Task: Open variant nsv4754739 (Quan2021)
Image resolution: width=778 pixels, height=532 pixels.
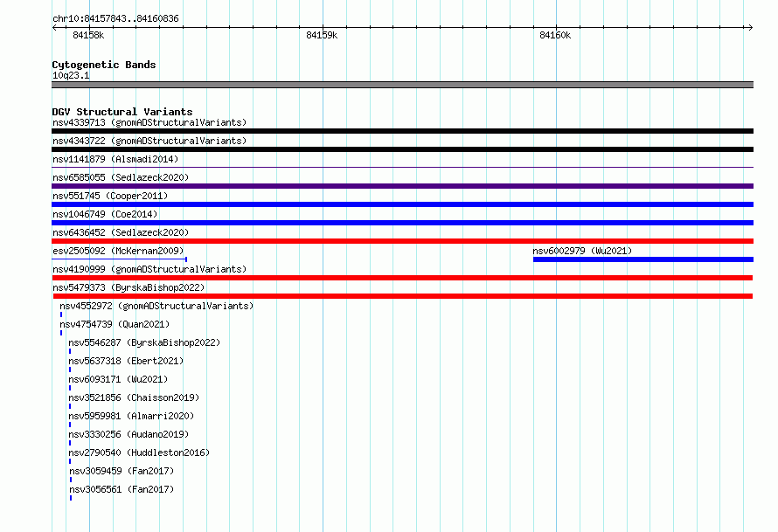Action: tap(115, 324)
